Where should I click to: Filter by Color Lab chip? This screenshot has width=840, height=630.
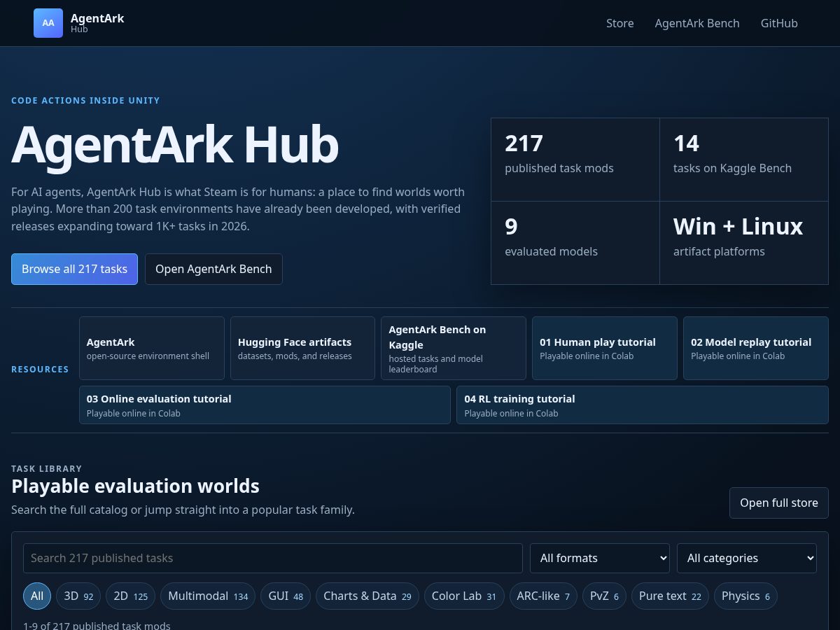(464, 596)
